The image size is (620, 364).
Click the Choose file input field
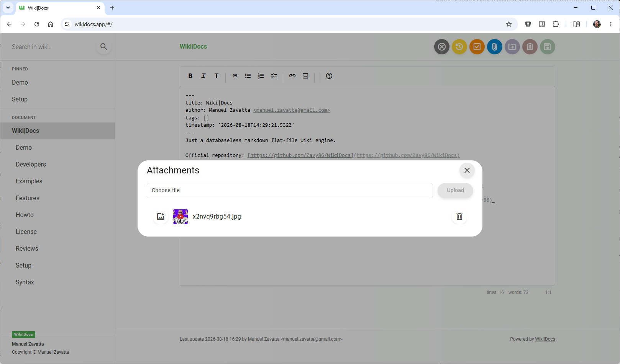point(290,190)
